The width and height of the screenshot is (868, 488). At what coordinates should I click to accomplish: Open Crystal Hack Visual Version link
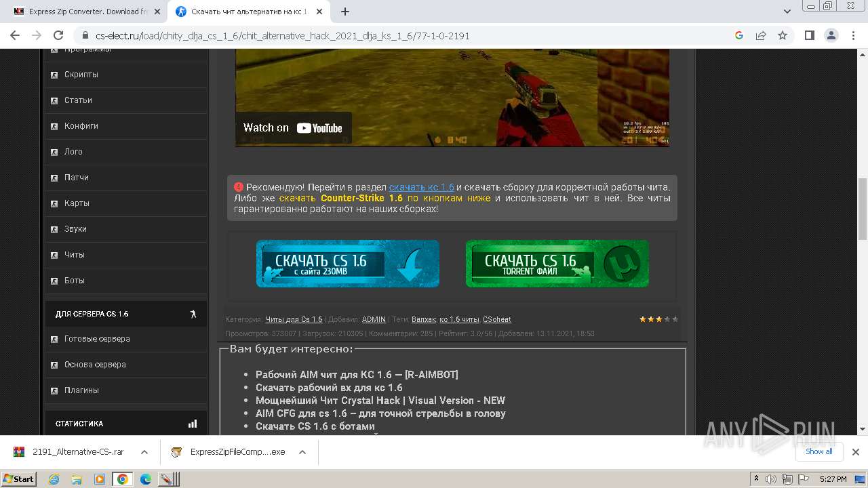(x=380, y=401)
